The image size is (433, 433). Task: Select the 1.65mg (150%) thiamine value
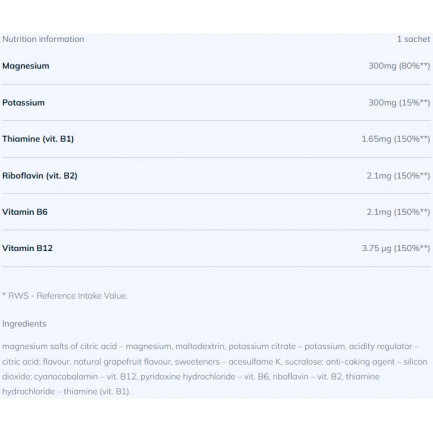coord(396,139)
